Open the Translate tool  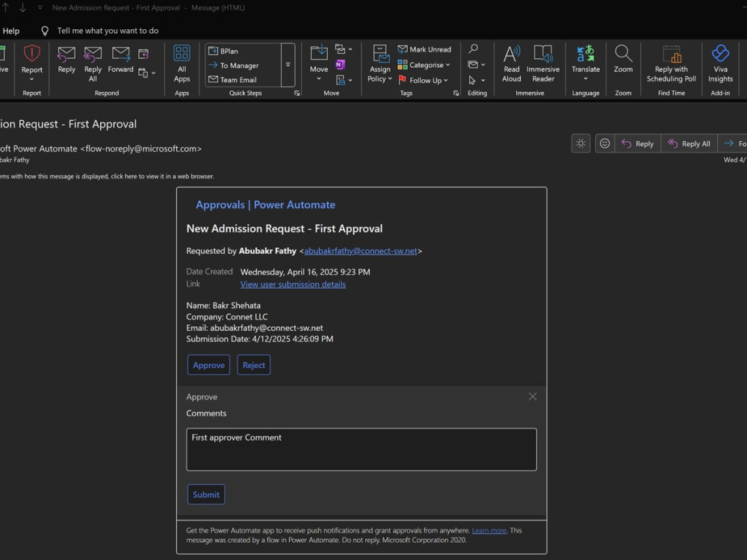point(586,63)
